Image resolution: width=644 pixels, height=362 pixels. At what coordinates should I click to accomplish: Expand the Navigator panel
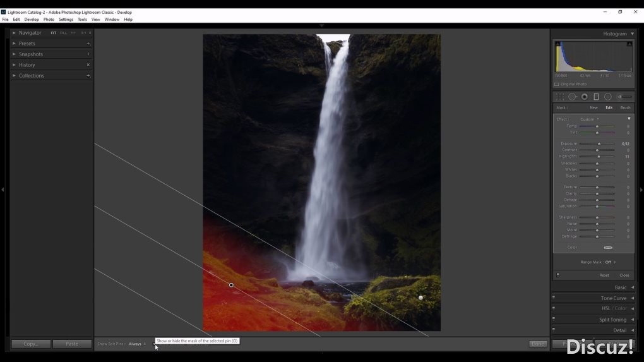(14, 33)
